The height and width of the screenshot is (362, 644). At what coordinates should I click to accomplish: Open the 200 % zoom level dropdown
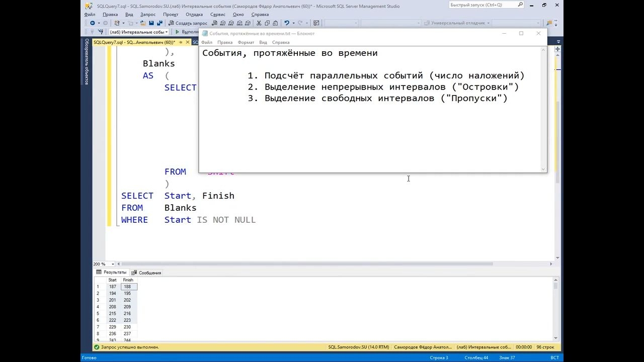[x=112, y=264]
